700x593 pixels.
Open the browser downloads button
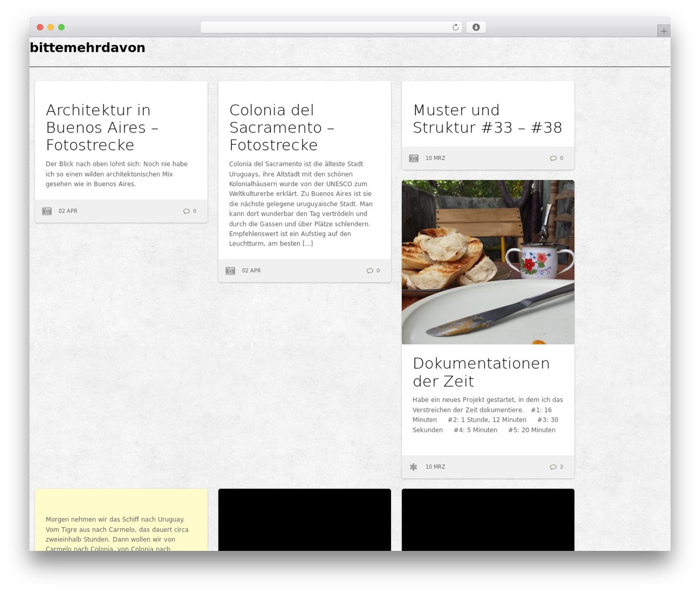[476, 27]
